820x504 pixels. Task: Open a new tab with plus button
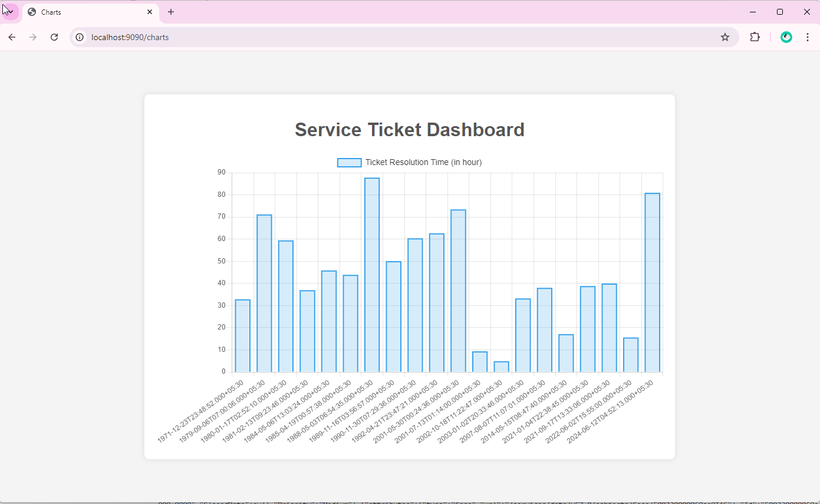(171, 12)
